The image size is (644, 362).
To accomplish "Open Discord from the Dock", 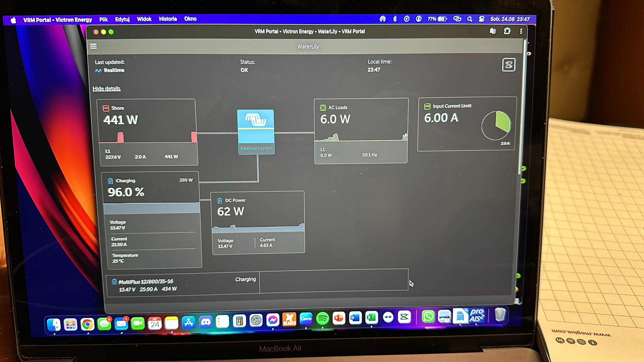I will pos(206,322).
